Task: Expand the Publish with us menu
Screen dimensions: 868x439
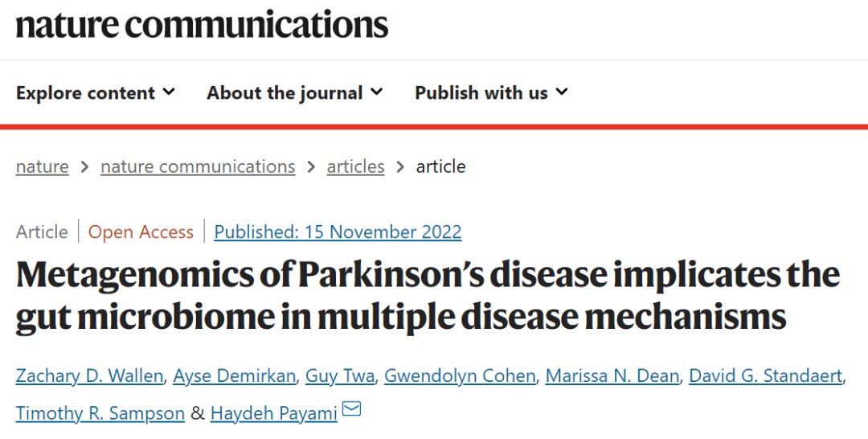Action: click(x=491, y=93)
